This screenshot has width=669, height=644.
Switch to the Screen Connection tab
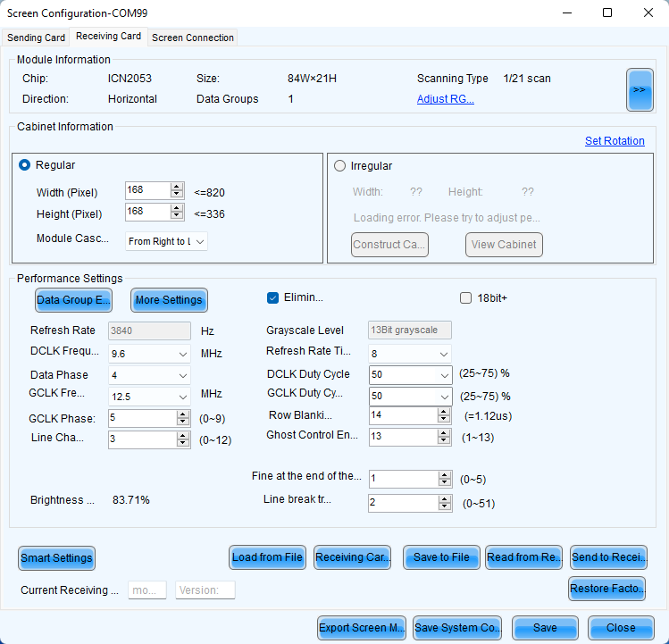click(192, 38)
